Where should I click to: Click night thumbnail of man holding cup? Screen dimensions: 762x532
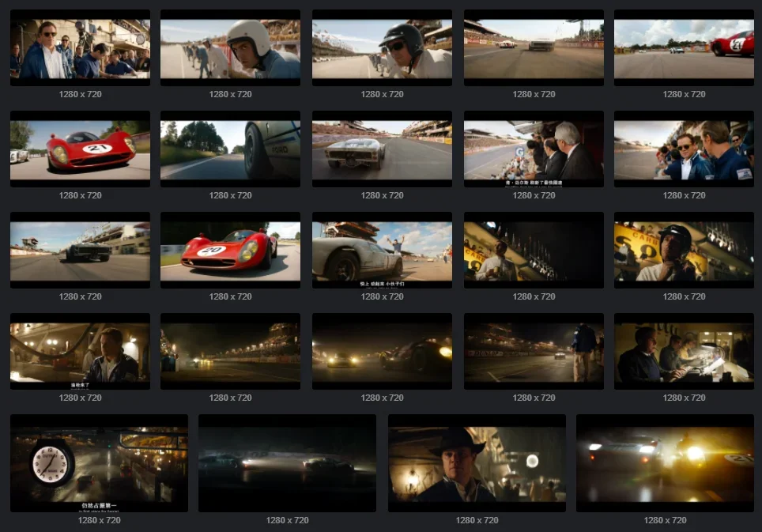534,250
